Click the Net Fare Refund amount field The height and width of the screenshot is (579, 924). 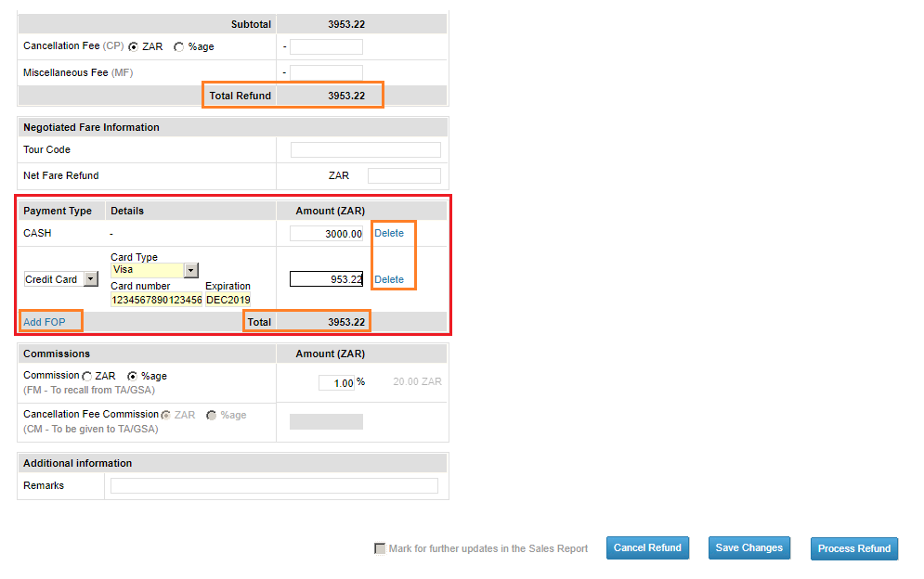(x=404, y=174)
